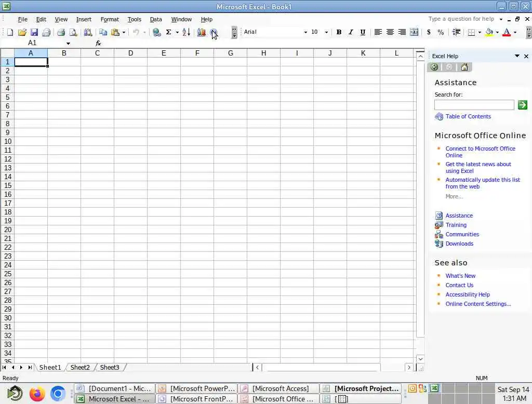Launch the Chart Wizard
Image resolution: width=532 pixels, height=404 pixels.
click(202, 32)
